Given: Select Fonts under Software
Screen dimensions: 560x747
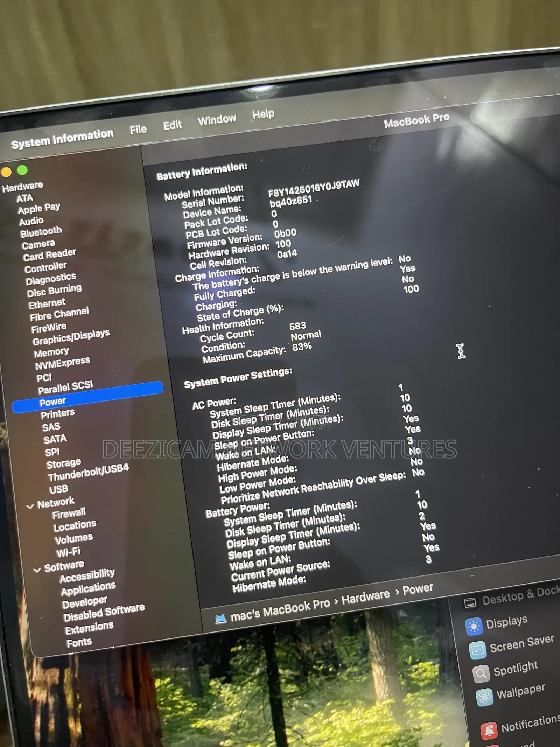Looking at the screenshot, I should (79, 642).
